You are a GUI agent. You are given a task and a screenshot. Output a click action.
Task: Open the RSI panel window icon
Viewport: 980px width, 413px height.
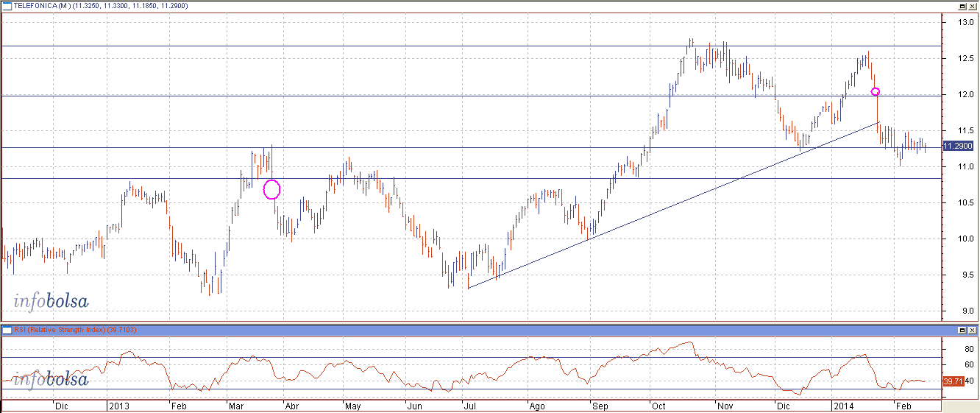point(7,330)
